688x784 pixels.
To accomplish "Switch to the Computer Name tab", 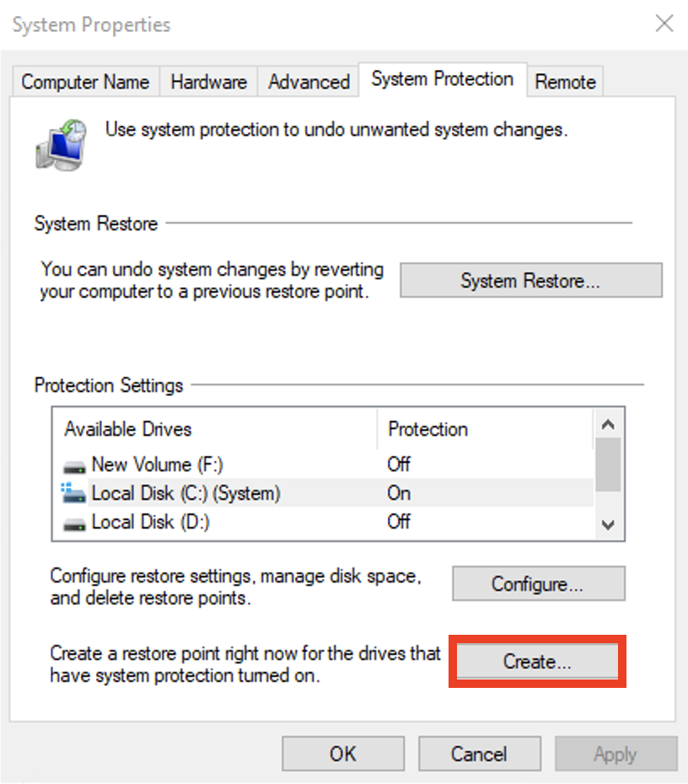I will [x=85, y=82].
